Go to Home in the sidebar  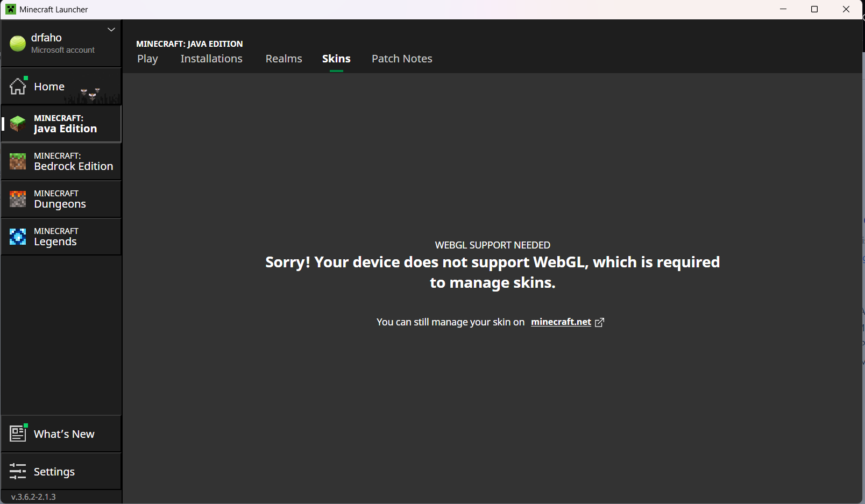(x=61, y=86)
